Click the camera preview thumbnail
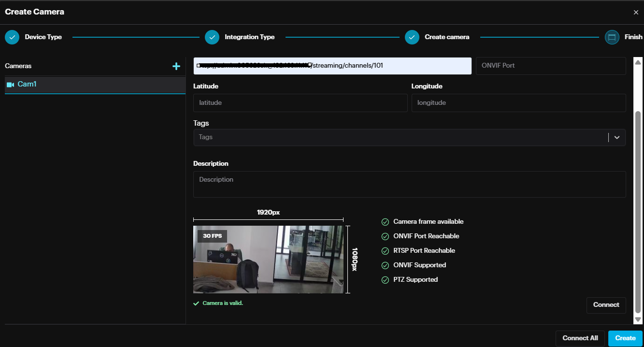 tap(268, 260)
